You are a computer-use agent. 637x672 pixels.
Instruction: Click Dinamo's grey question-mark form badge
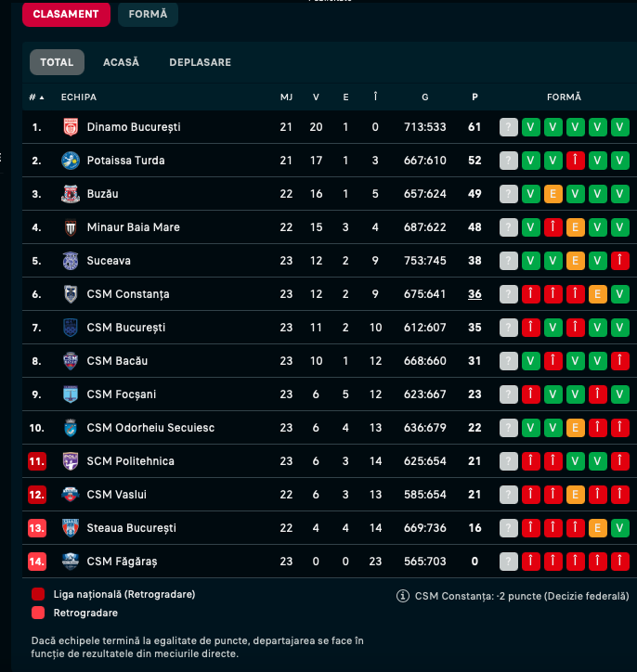tap(509, 127)
